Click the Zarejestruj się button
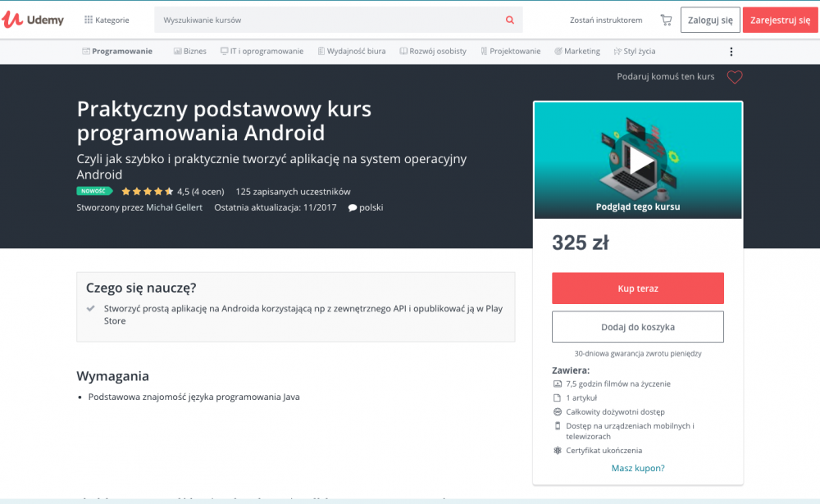 [781, 20]
